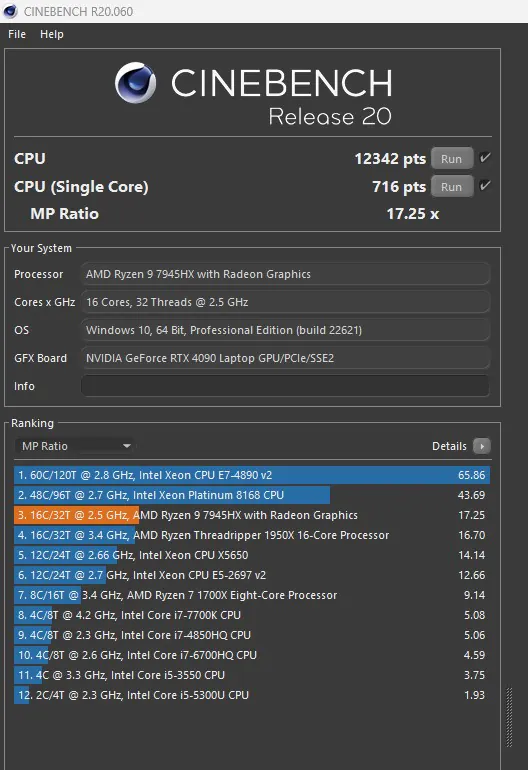The image size is (528, 770).
Task: Click the OS field showing Windows 10
Action: (x=285, y=330)
